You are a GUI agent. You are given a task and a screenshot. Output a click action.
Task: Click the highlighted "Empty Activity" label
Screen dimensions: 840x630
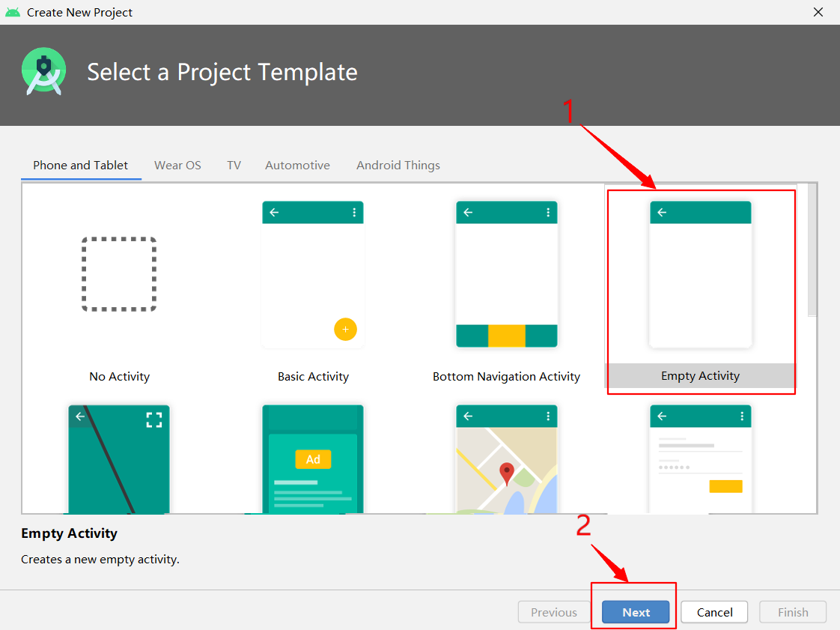pos(700,376)
